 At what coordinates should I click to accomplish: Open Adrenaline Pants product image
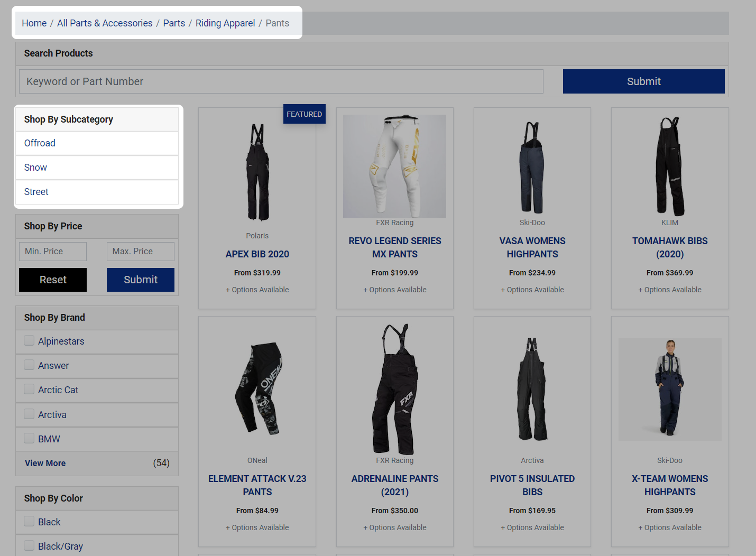pos(395,389)
